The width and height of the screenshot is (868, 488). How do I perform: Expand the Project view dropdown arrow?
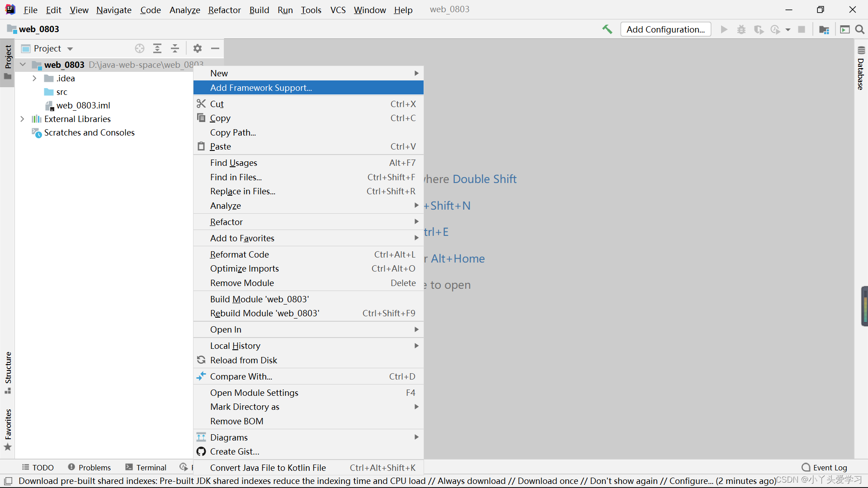coord(70,49)
